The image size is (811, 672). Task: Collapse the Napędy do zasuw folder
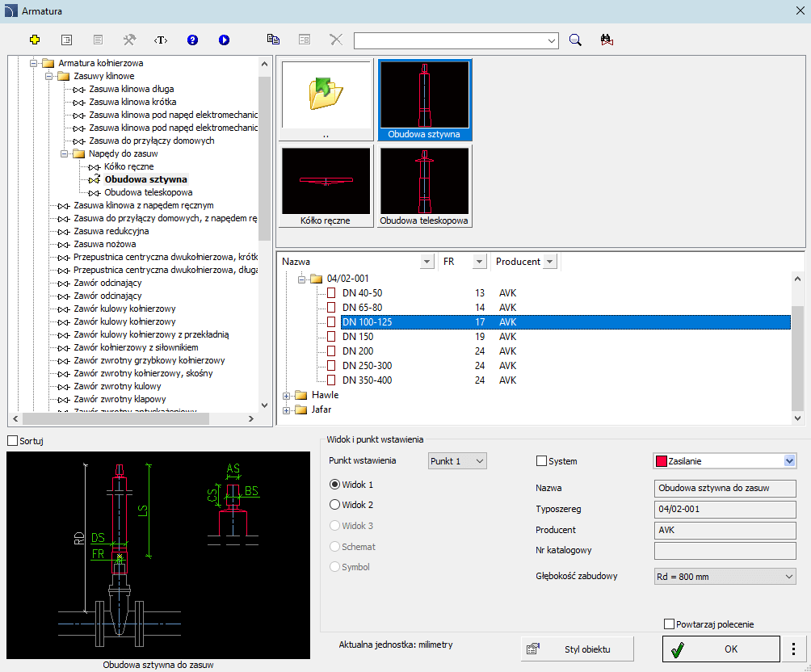point(64,153)
